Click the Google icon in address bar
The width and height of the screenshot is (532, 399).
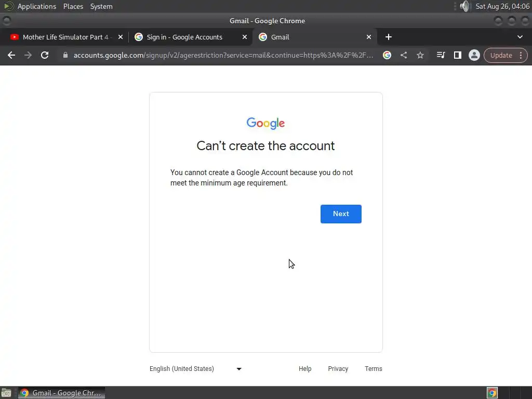[387, 55]
